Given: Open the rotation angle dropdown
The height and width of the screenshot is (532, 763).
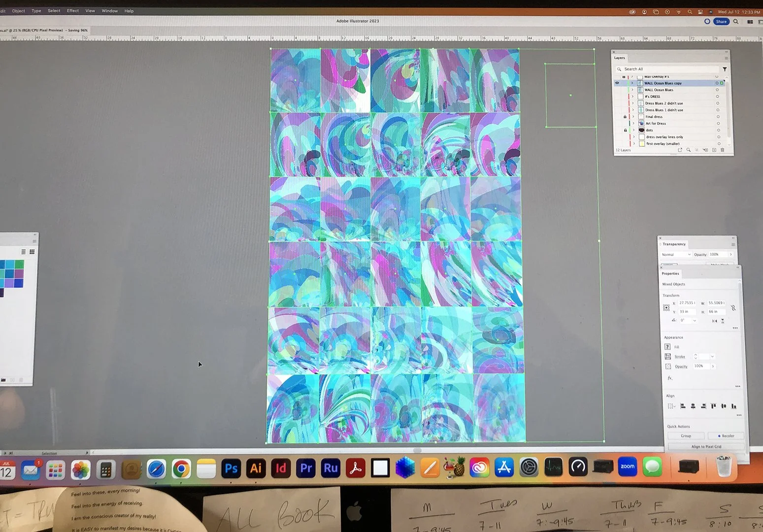Looking at the screenshot, I should pyautogui.click(x=695, y=320).
